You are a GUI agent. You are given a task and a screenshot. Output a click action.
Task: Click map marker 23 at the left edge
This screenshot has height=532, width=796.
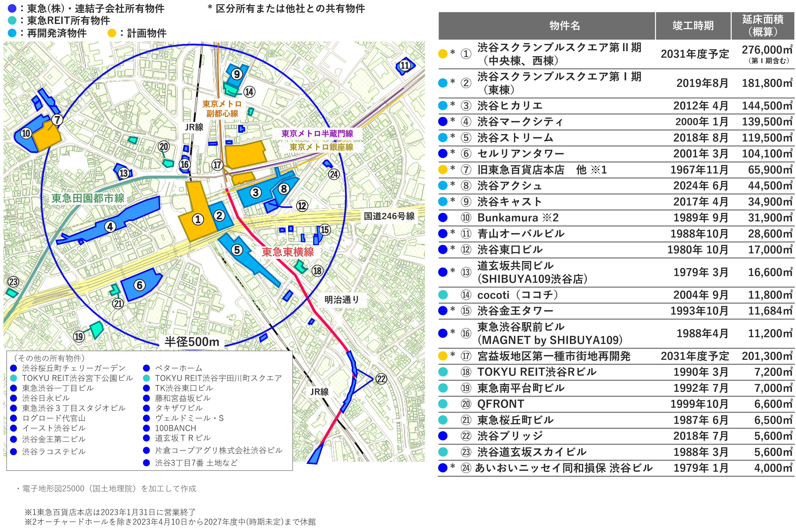[x=13, y=282]
